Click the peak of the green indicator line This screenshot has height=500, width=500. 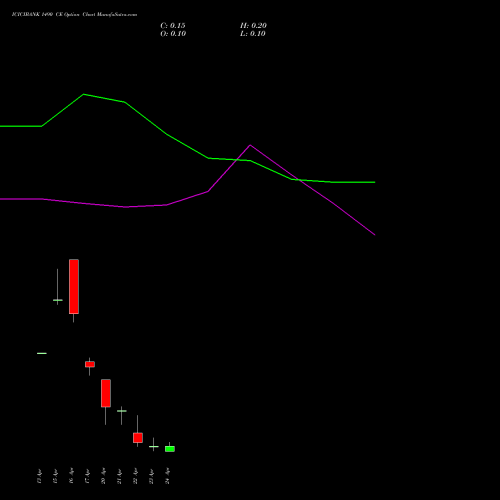point(83,94)
